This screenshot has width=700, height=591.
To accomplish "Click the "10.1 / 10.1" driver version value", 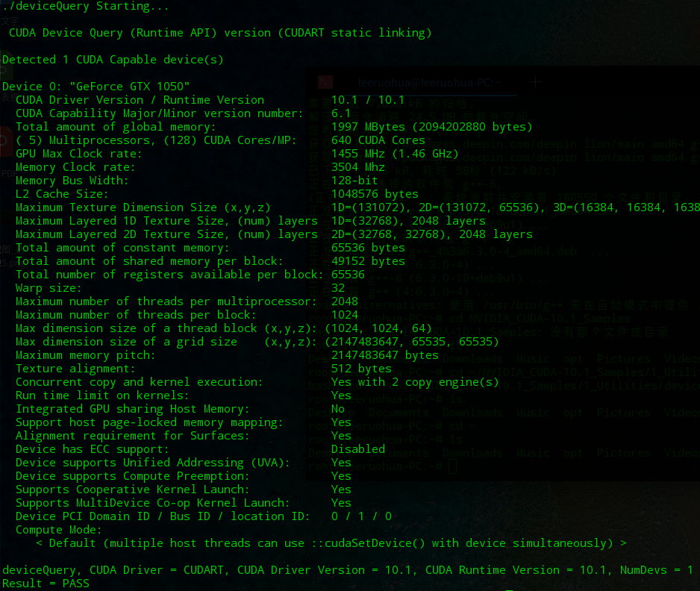I will pyautogui.click(x=367, y=100).
